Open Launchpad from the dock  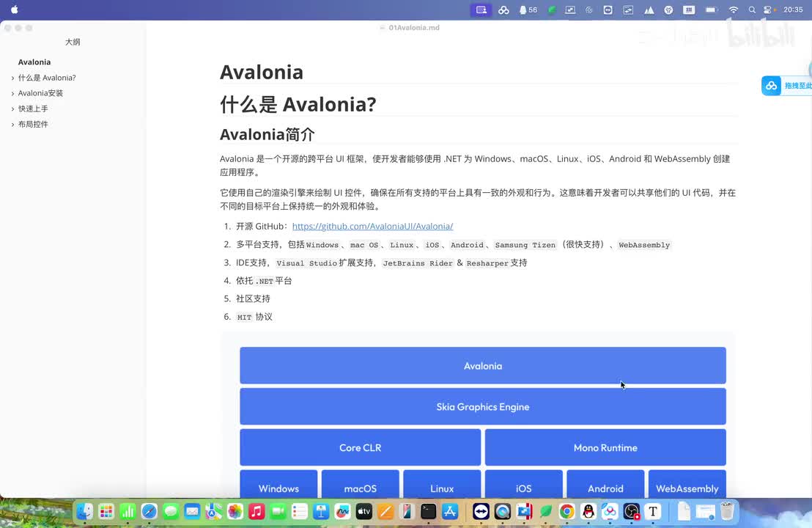click(106, 512)
